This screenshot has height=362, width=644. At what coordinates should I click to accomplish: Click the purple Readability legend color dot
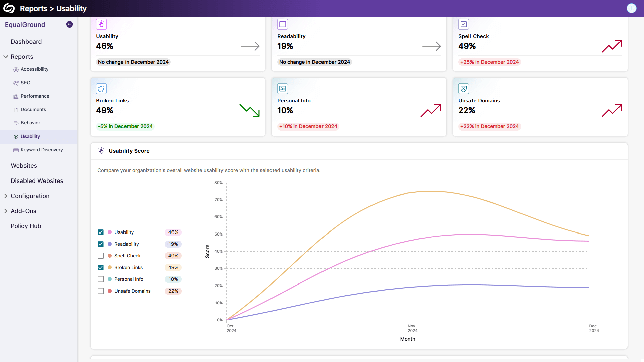pos(110,244)
